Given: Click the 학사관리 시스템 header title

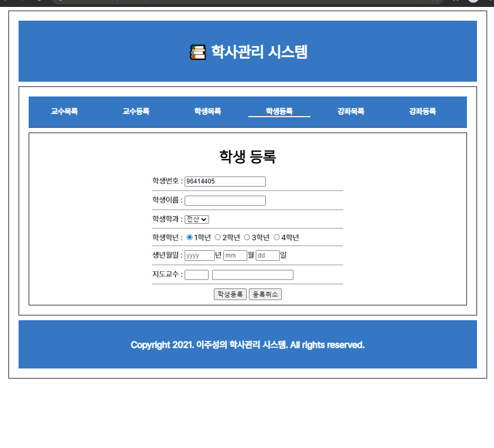Looking at the screenshot, I should (x=259, y=51).
